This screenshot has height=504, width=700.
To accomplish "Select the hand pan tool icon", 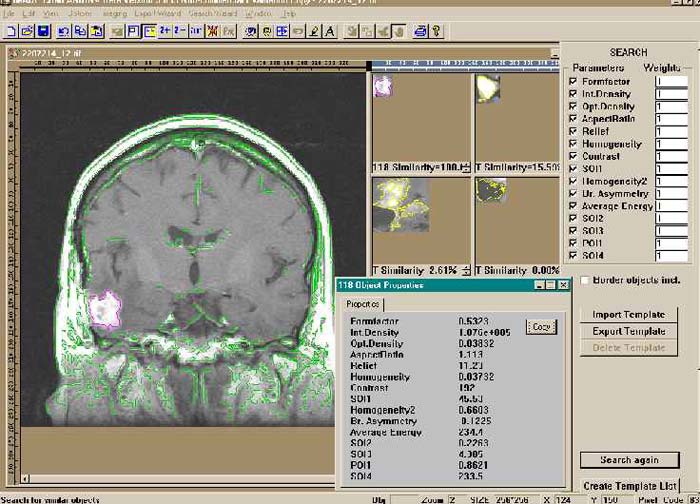I will 399,31.
